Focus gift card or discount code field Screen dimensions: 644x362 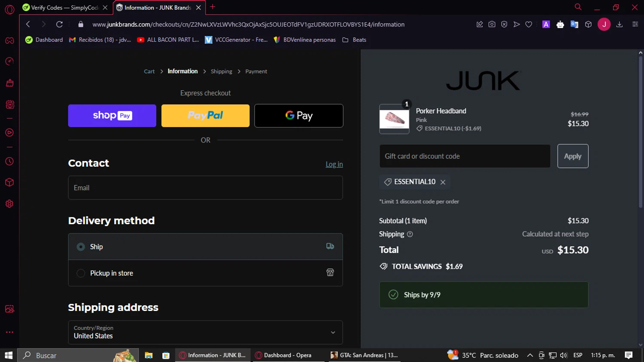(x=465, y=156)
